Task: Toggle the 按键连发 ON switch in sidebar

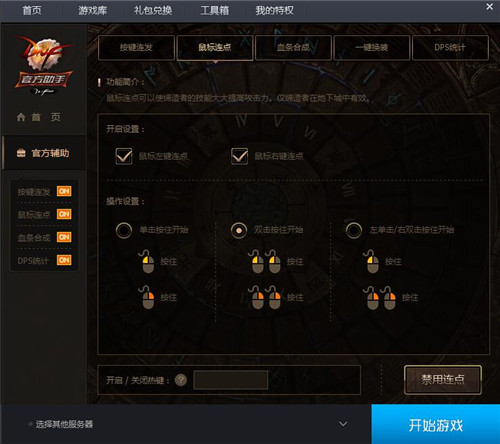Action: point(64,191)
